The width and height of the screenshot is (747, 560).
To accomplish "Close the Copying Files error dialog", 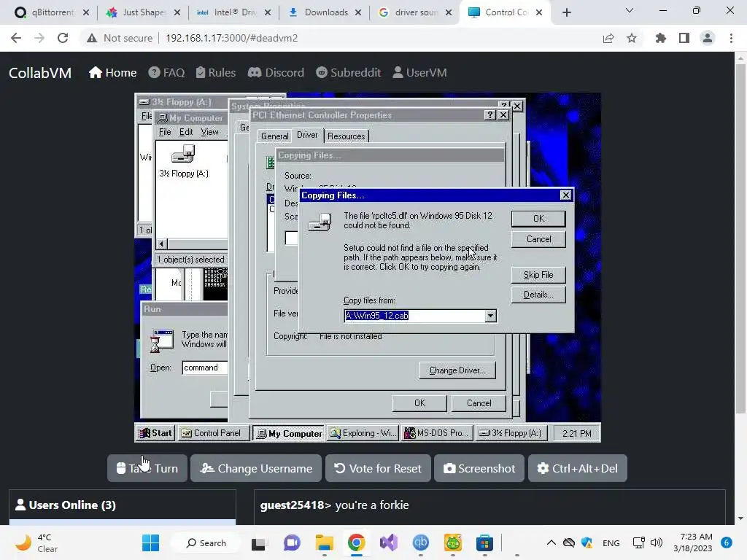I will [x=565, y=195].
